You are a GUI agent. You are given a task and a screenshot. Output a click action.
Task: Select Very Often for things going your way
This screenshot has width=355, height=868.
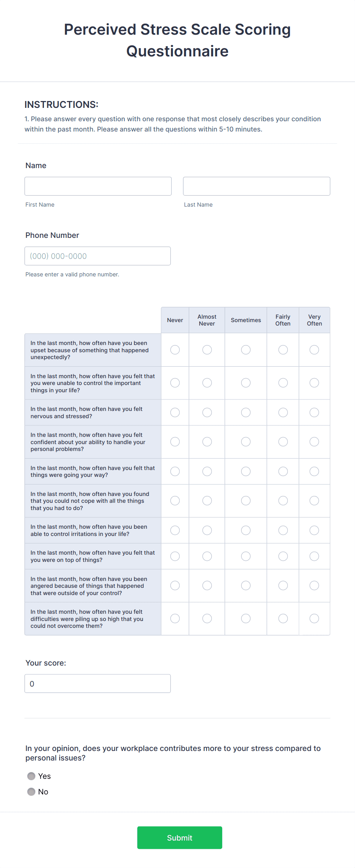pyautogui.click(x=314, y=471)
